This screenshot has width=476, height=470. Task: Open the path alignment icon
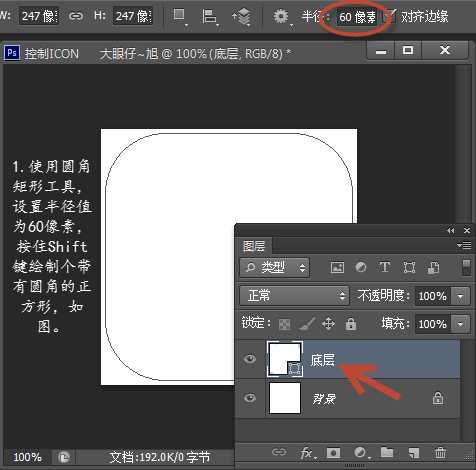(210, 16)
